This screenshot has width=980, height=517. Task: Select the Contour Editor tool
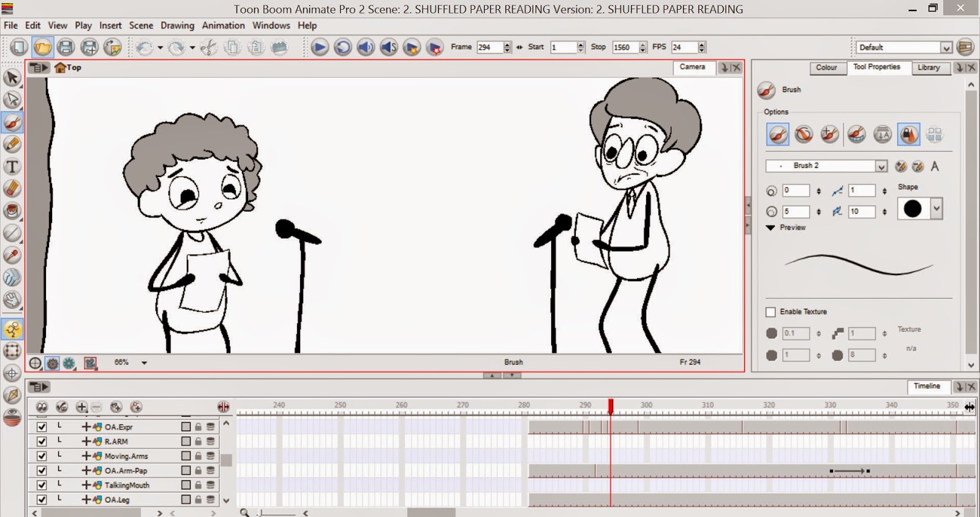point(12,100)
